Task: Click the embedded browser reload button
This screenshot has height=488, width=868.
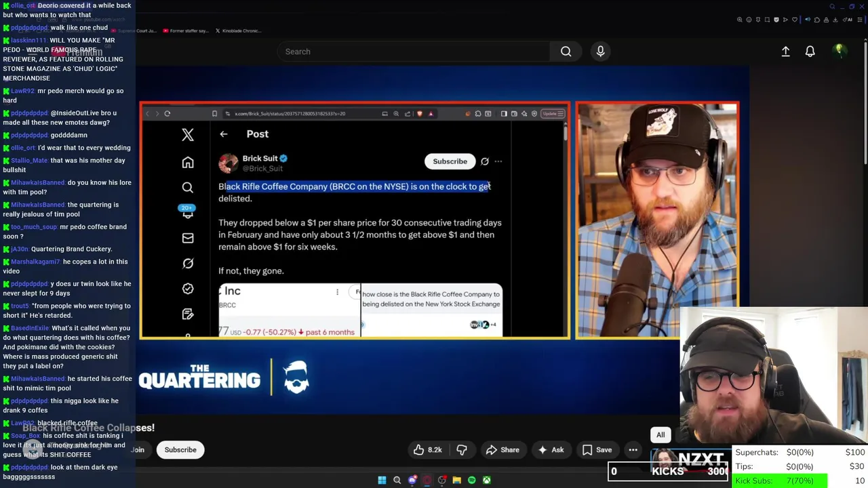Action: coord(167,114)
